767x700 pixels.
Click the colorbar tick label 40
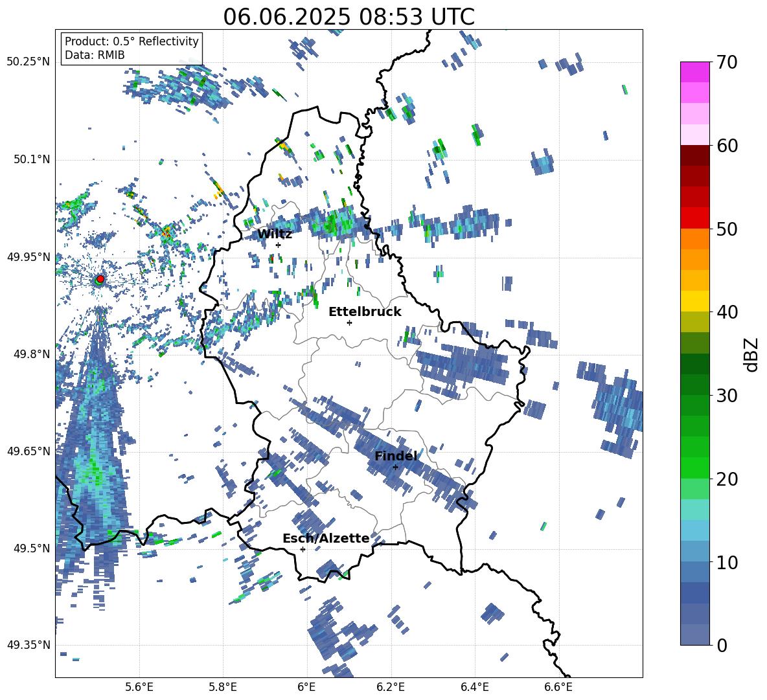pos(727,312)
